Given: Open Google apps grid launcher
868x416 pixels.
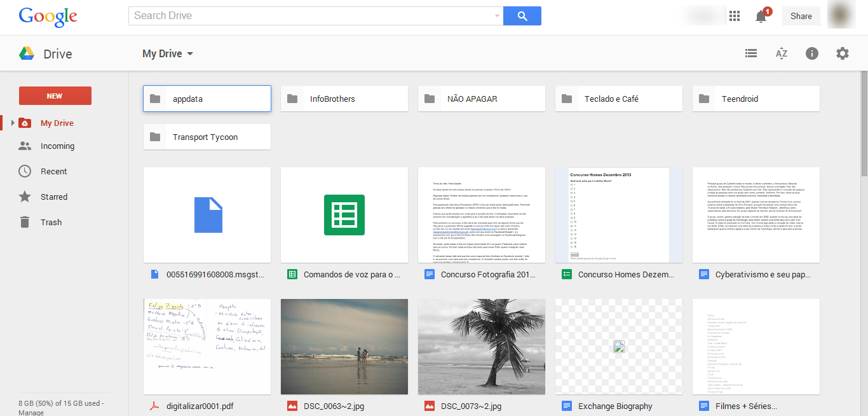Looking at the screenshot, I should (x=735, y=17).
